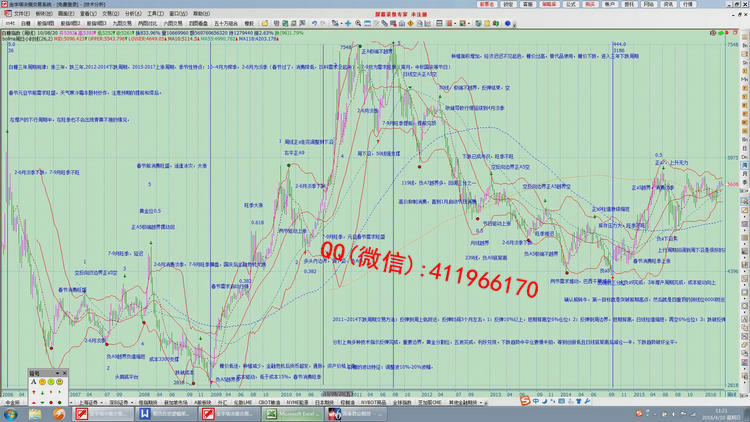Open the 分析(A) menu
This screenshot has width=750, height=422.
[132, 14]
